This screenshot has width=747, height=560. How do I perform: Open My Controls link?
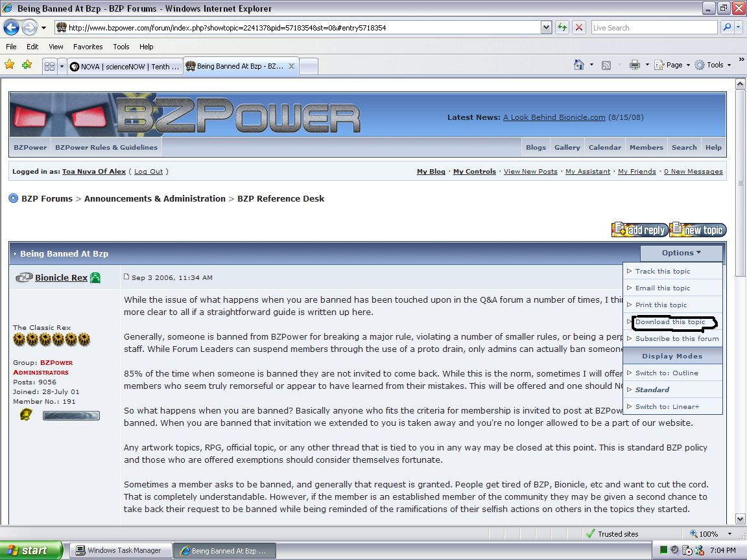[475, 171]
